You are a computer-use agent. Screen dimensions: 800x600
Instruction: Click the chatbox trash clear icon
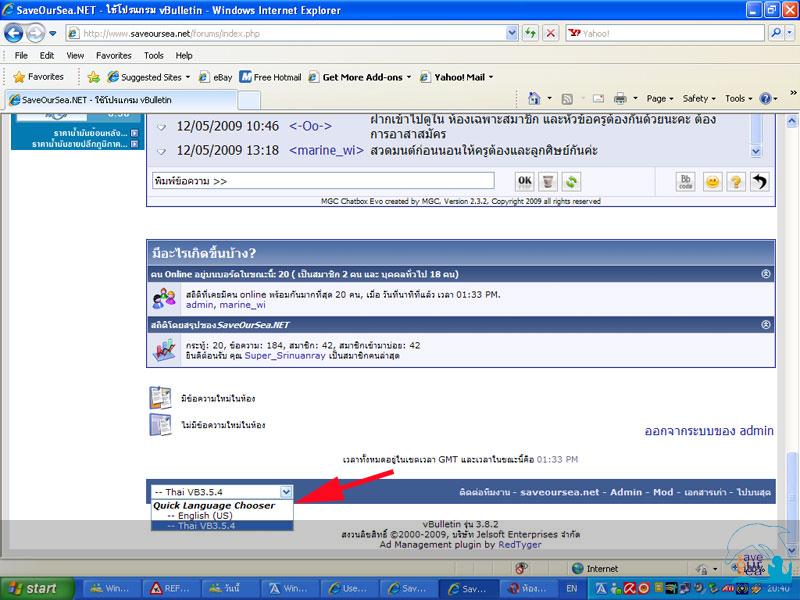pyautogui.click(x=548, y=181)
